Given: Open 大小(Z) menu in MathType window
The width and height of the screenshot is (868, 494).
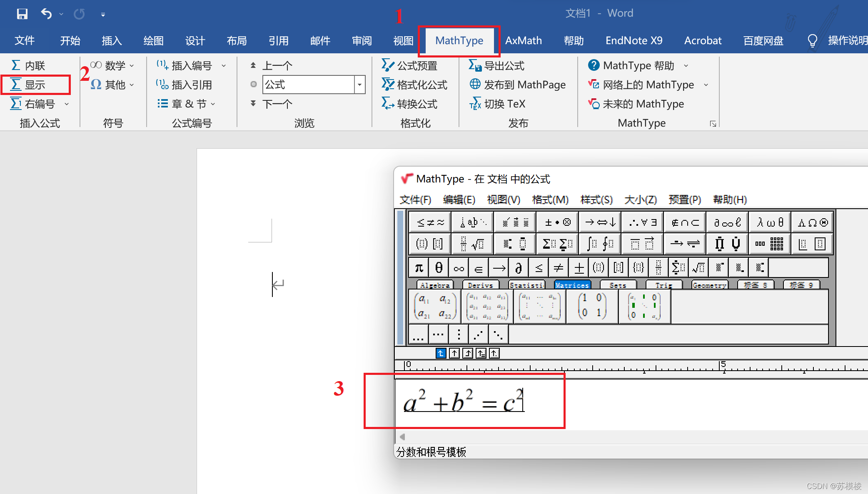Looking at the screenshot, I should (x=641, y=200).
